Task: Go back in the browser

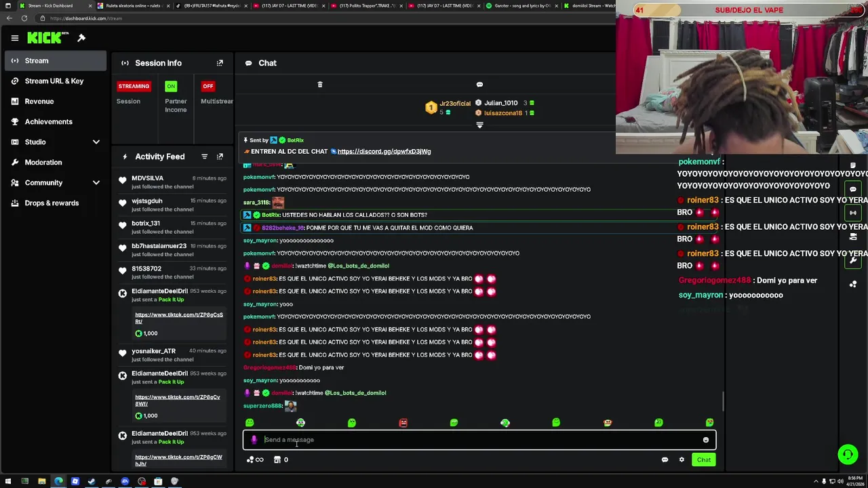Action: click(x=8, y=18)
